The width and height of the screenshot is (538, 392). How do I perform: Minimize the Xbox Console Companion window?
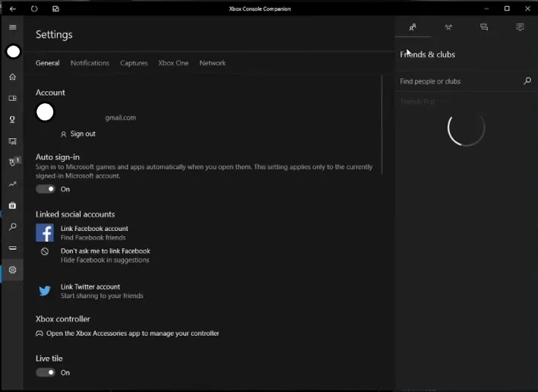486,8
